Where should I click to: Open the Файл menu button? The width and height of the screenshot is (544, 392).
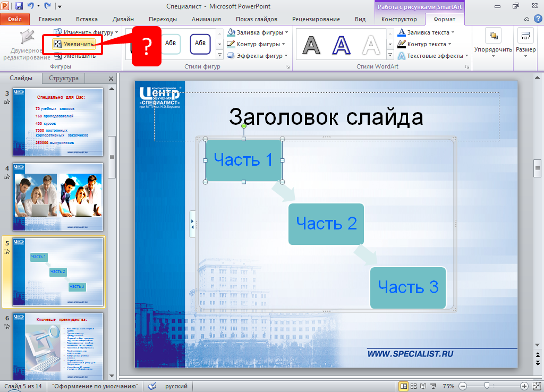[x=15, y=19]
